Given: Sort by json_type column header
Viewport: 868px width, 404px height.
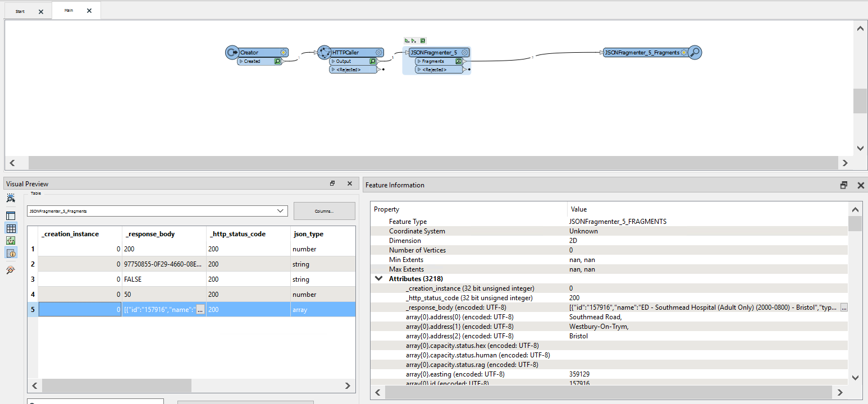Looking at the screenshot, I should (x=323, y=234).
